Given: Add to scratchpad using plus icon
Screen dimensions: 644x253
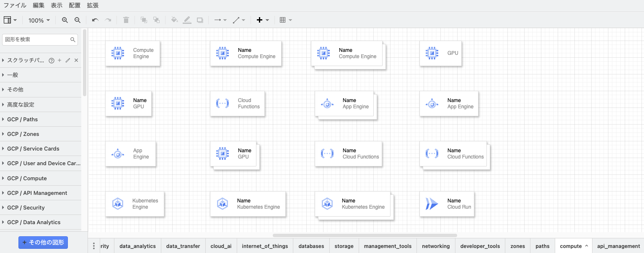Looking at the screenshot, I should [x=59, y=60].
